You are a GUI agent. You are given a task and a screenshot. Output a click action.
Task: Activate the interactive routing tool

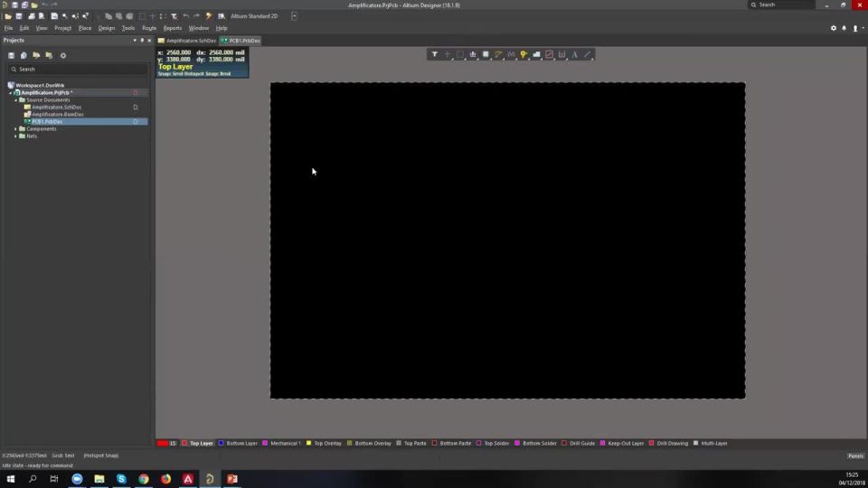tap(498, 54)
